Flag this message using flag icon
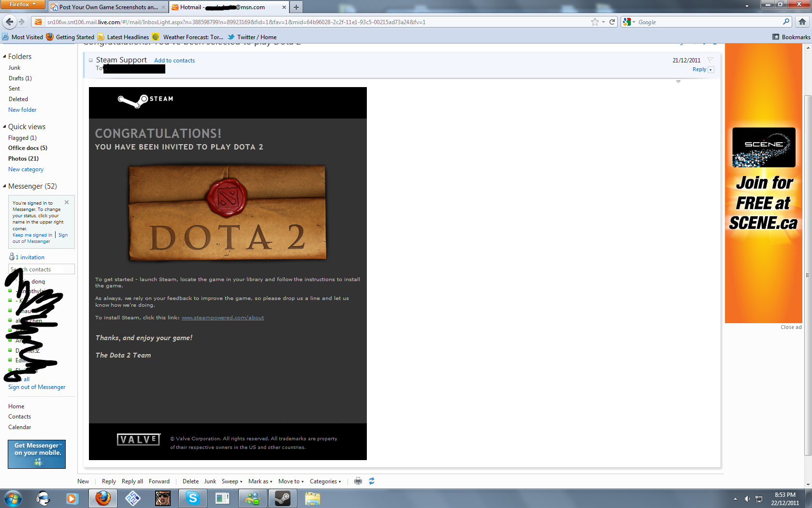812x508 pixels. tap(710, 60)
